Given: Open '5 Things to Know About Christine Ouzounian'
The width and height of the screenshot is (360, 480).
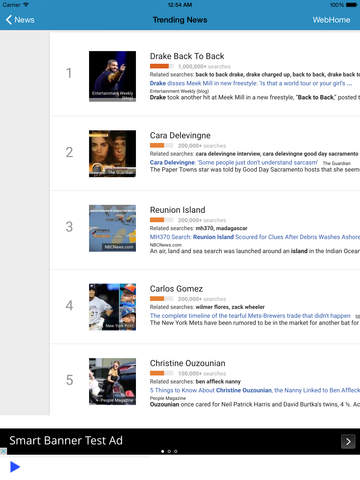Looking at the screenshot, I should 255,390.
